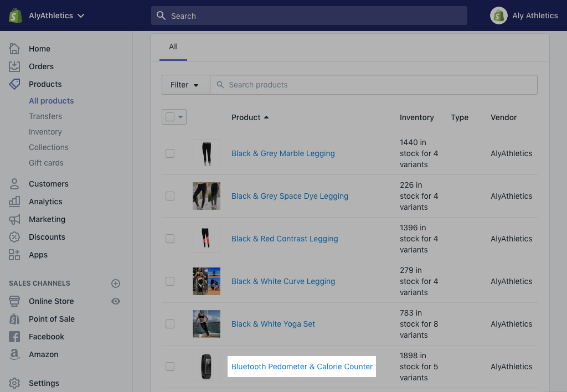This screenshot has width=567, height=392.
Task: Click the Analytics bar-chart icon
Action: pyautogui.click(x=15, y=202)
